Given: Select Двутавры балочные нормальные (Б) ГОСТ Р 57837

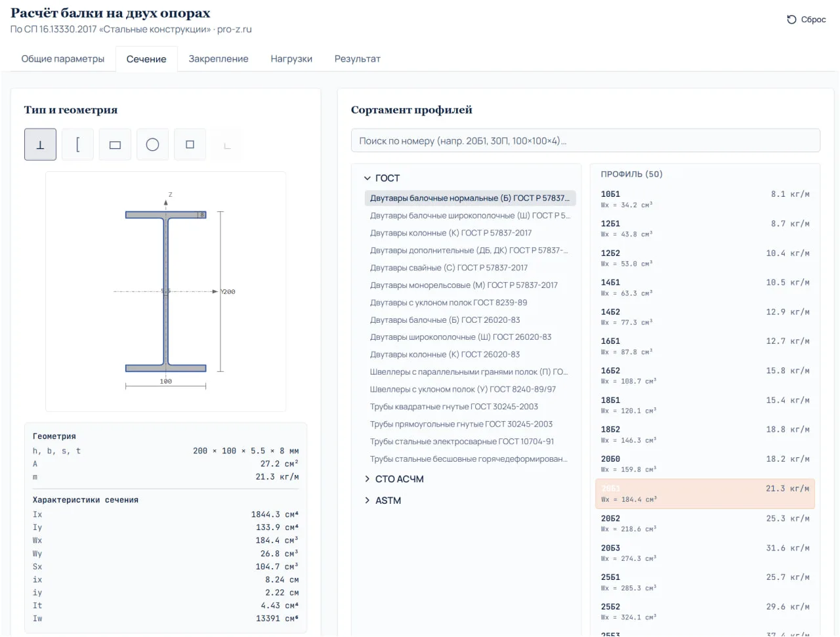Looking at the screenshot, I should click(470, 198).
